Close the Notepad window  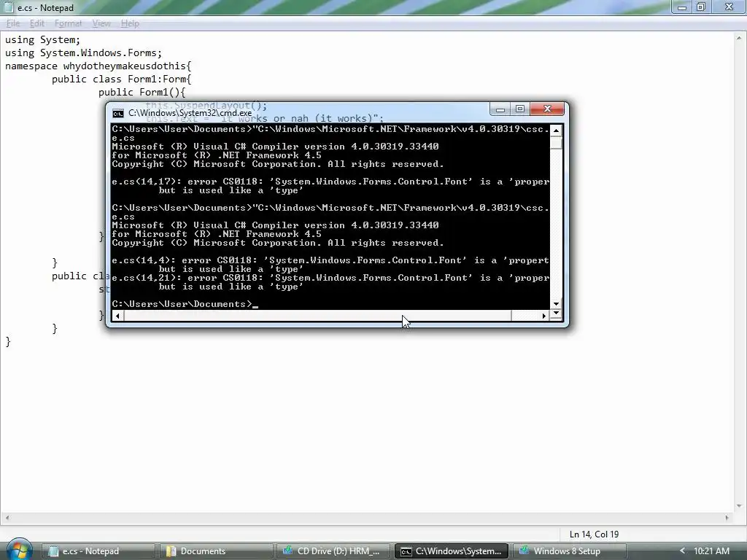click(729, 7)
